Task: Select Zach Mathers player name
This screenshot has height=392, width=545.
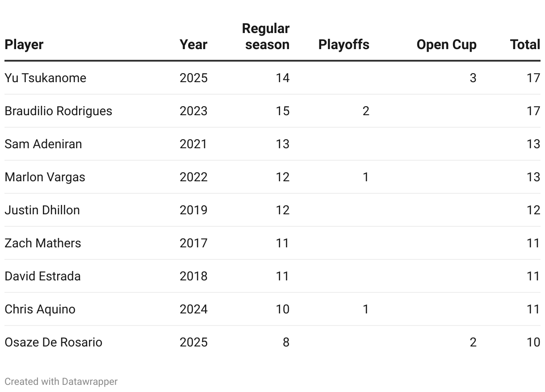Action: pyautogui.click(x=43, y=243)
